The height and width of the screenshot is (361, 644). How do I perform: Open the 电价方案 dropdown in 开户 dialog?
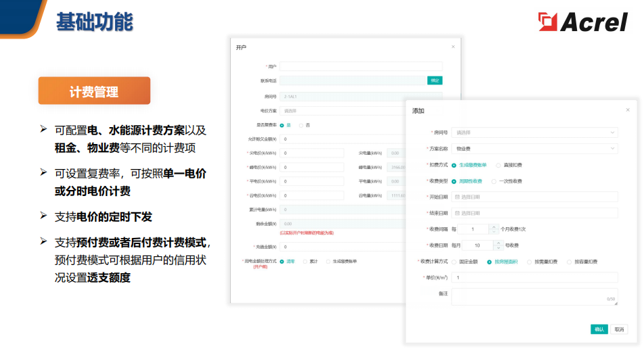[342, 111]
